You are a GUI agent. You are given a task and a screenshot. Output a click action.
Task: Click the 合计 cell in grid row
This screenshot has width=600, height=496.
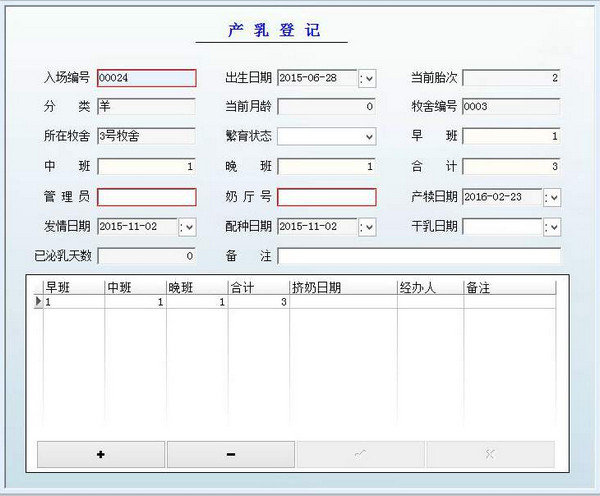point(258,301)
